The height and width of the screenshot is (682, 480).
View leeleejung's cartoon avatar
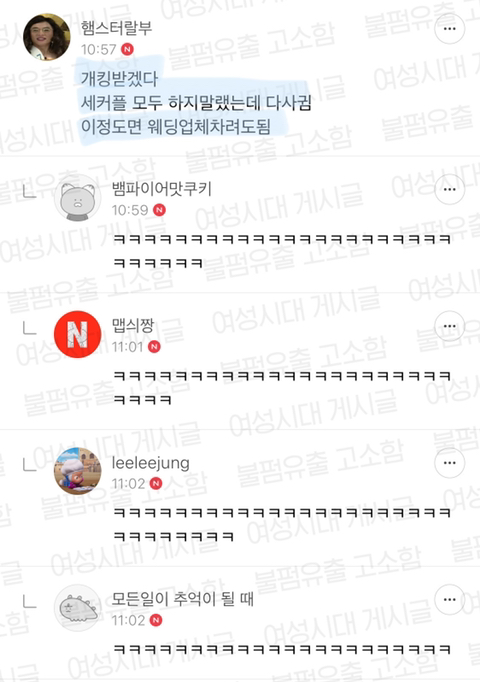(x=77, y=471)
